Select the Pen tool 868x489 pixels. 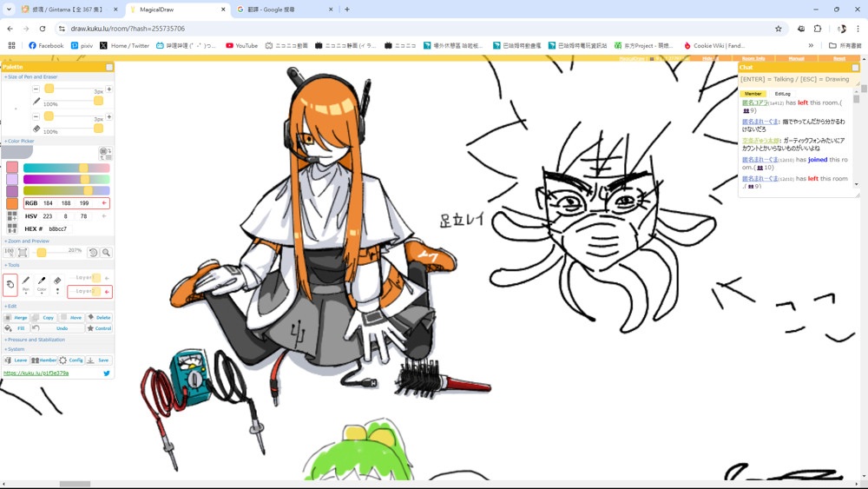click(26, 284)
